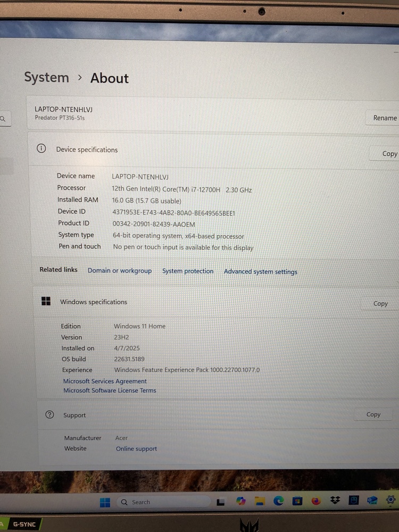The width and height of the screenshot is (399, 532).
Task: Open Microsoft Services Agreement link
Action: click(x=105, y=381)
